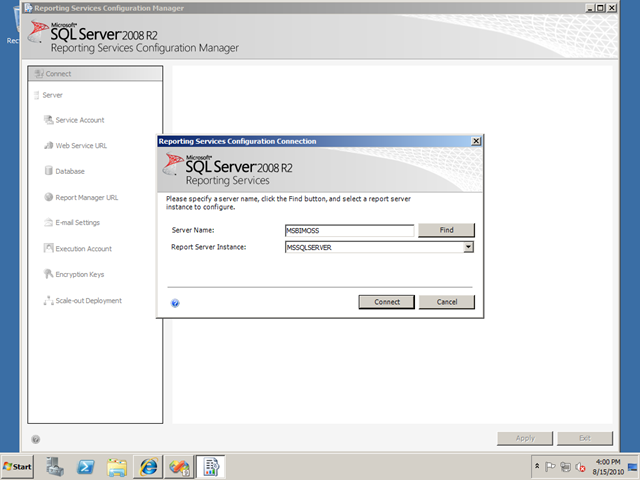
Task: Minimize the Configuration Manager window
Action: (590, 8)
